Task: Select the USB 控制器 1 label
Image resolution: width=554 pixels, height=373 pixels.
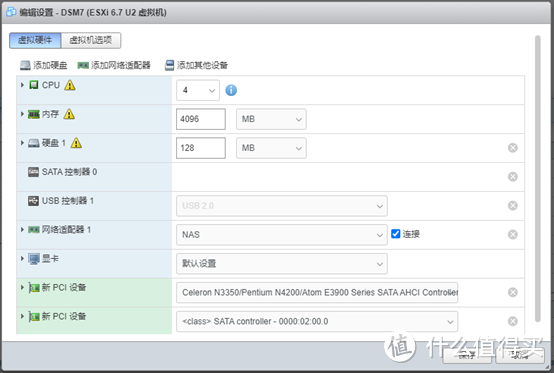Action: click(x=68, y=201)
